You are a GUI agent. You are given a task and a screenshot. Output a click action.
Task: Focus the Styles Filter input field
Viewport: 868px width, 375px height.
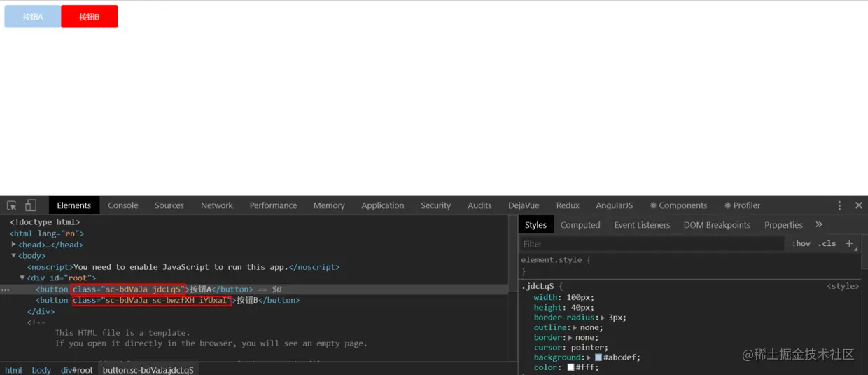click(x=652, y=244)
